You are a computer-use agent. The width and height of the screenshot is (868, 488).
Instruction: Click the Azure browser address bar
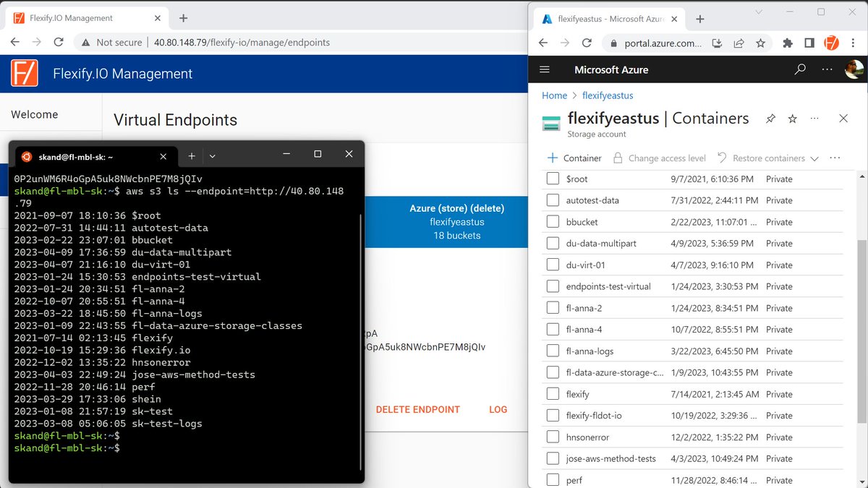(687, 43)
